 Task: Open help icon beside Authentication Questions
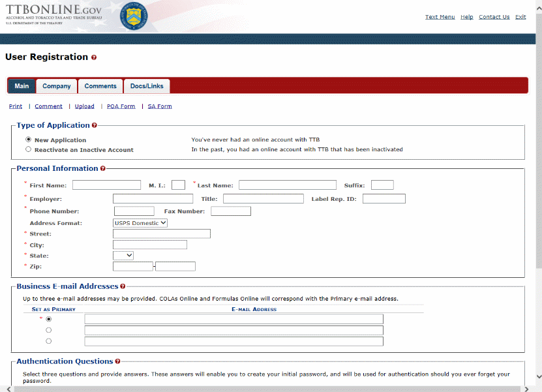[117, 361]
